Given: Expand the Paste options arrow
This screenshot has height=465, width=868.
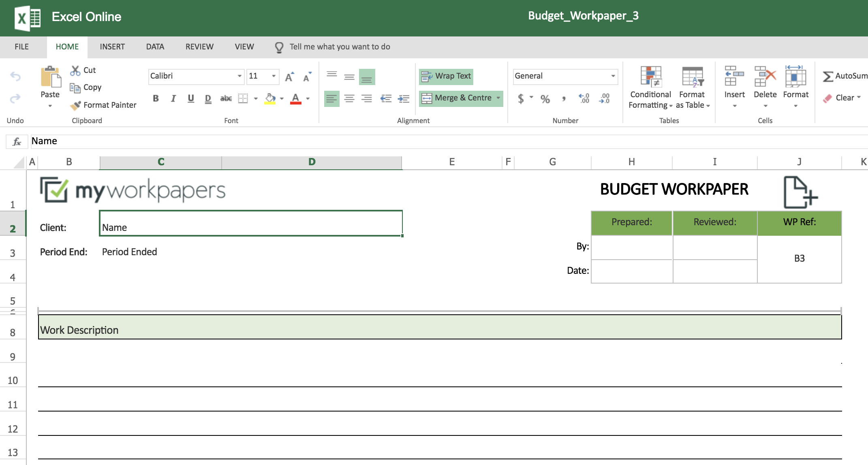Looking at the screenshot, I should click(50, 106).
